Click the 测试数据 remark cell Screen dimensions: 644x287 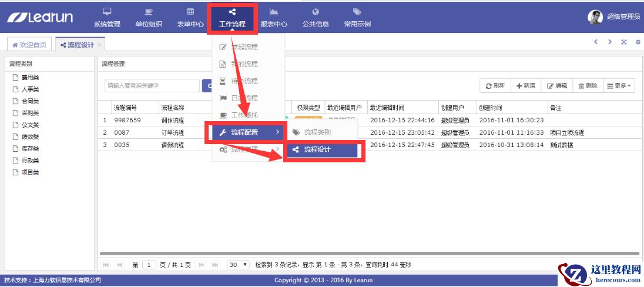point(562,145)
